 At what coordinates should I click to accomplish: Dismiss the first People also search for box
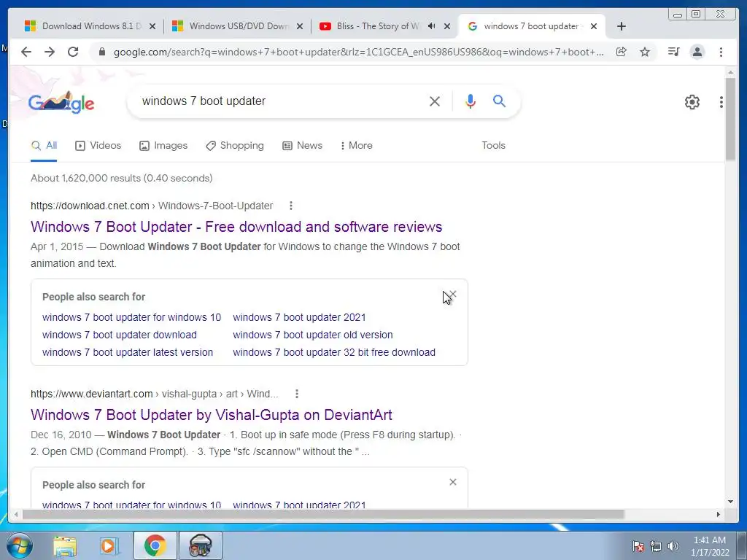[453, 295]
